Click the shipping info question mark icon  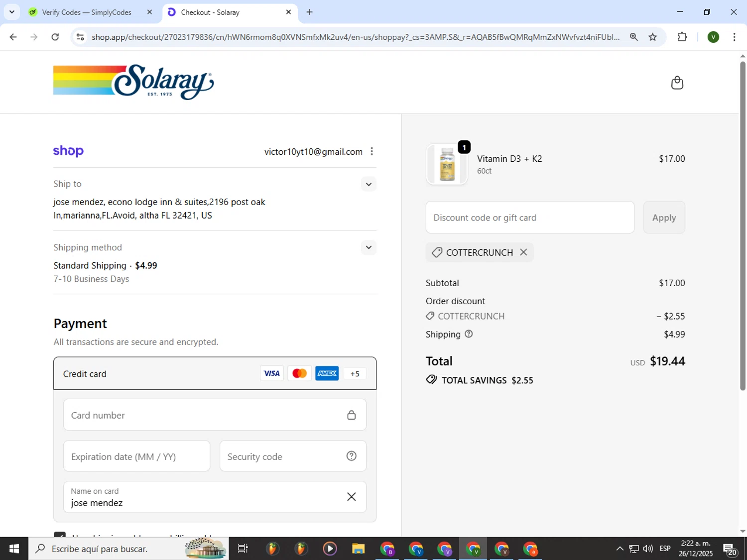point(469,334)
